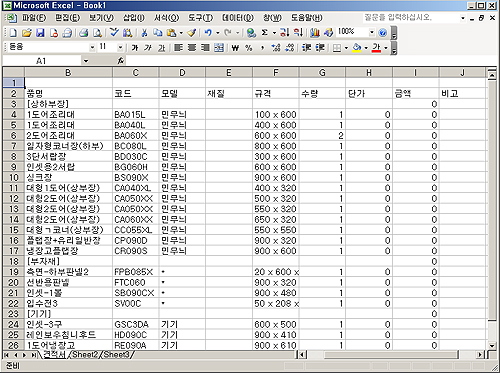Click the E-mail send icon

[68, 32]
